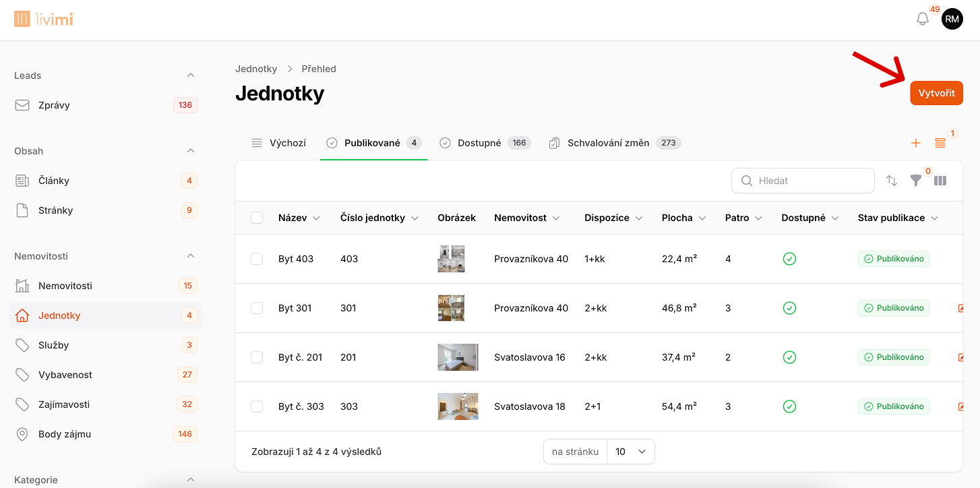Open Zprávy in the sidebar
Screen dimensions: 980x488
tap(106, 105)
